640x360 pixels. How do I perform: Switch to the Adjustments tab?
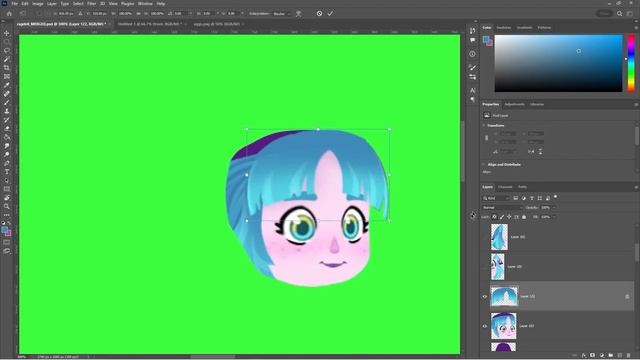click(514, 104)
